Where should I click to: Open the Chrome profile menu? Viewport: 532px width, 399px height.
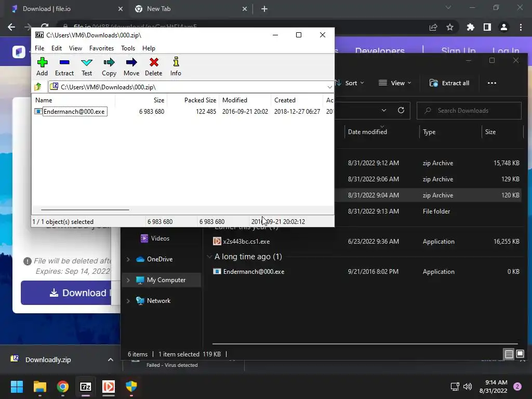[x=504, y=27]
